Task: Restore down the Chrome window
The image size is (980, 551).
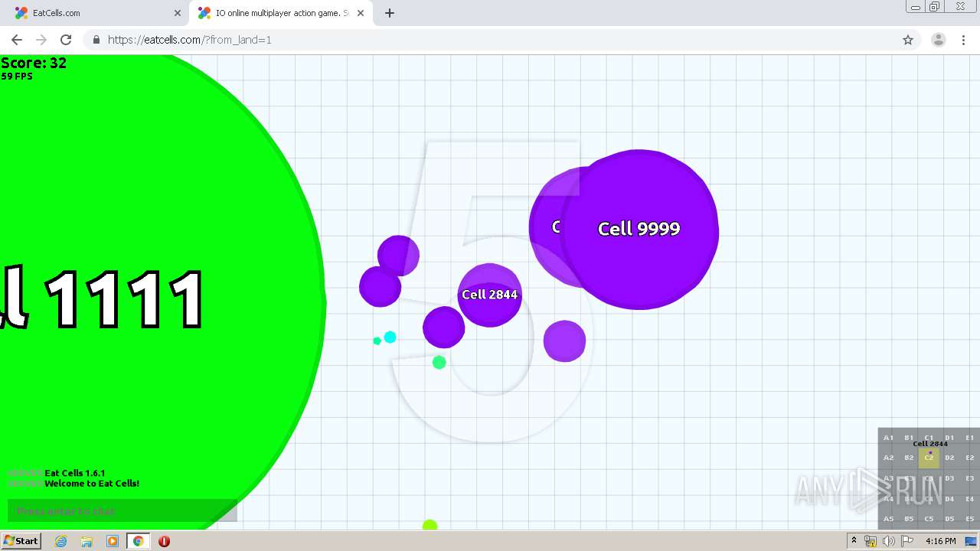Action: pyautogui.click(x=934, y=7)
